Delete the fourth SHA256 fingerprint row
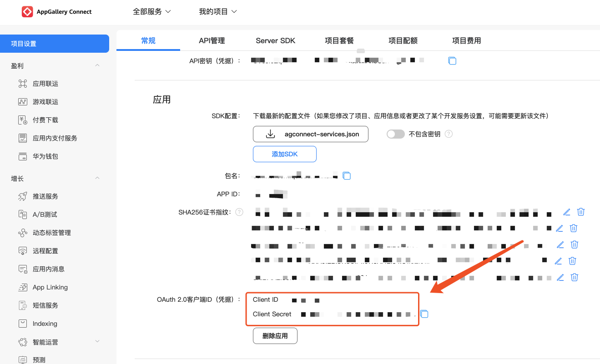 (x=573, y=261)
